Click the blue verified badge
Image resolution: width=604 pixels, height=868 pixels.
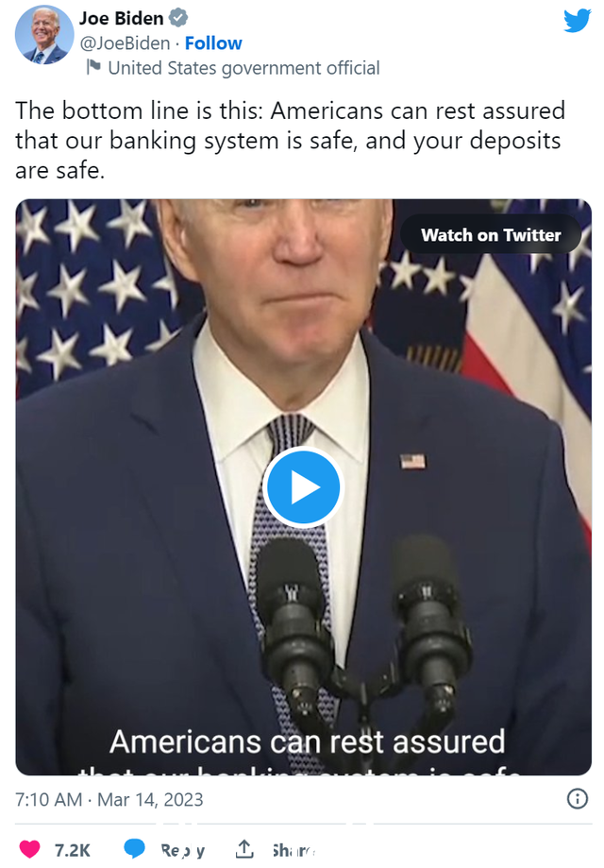point(177,18)
